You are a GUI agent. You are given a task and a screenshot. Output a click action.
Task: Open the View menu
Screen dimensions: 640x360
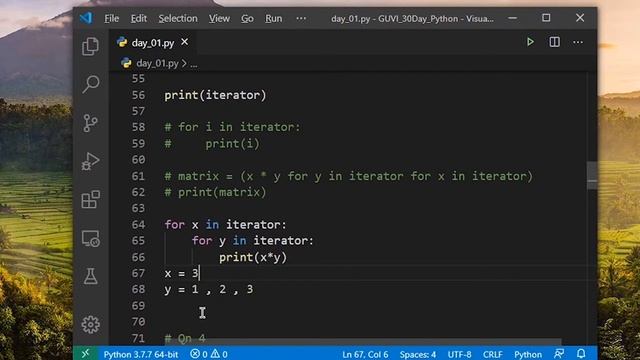[219, 18]
